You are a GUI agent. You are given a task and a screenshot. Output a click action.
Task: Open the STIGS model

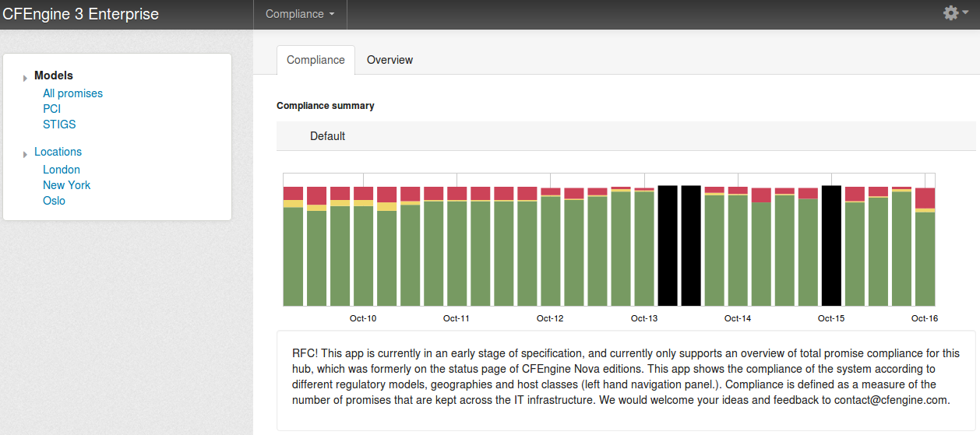tap(59, 125)
